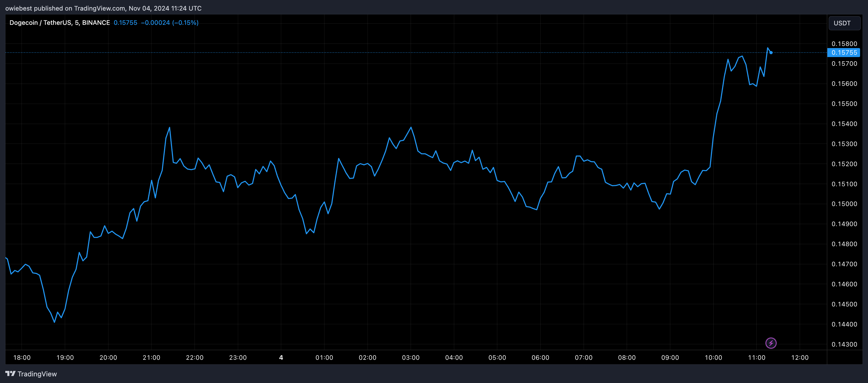The image size is (868, 383).
Task: Click the 0.14700 price axis label
Action: point(844,264)
